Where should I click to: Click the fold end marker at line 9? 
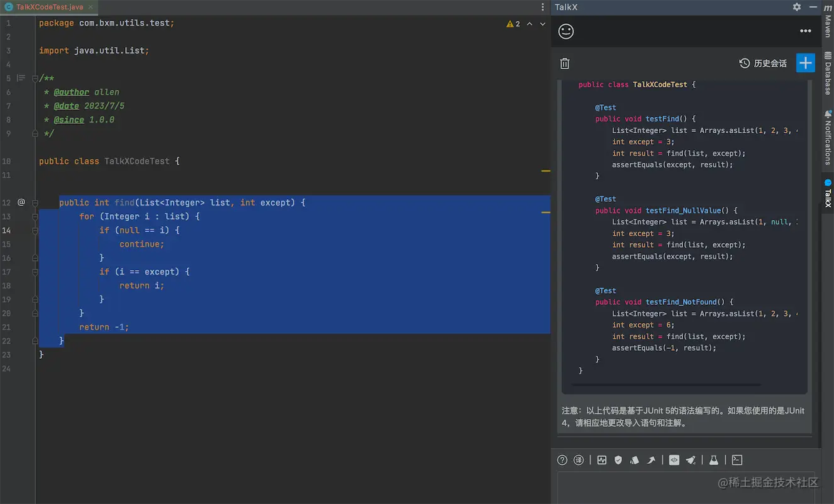35,133
